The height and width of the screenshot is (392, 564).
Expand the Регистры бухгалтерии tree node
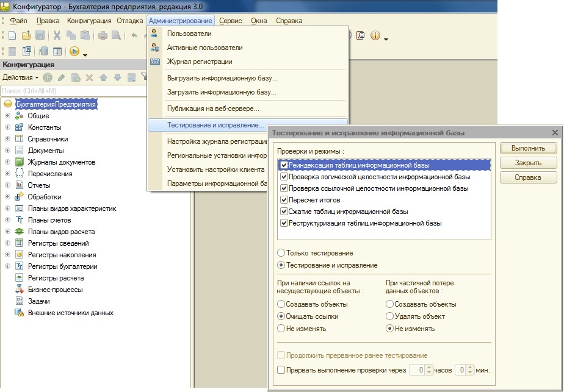(x=7, y=266)
